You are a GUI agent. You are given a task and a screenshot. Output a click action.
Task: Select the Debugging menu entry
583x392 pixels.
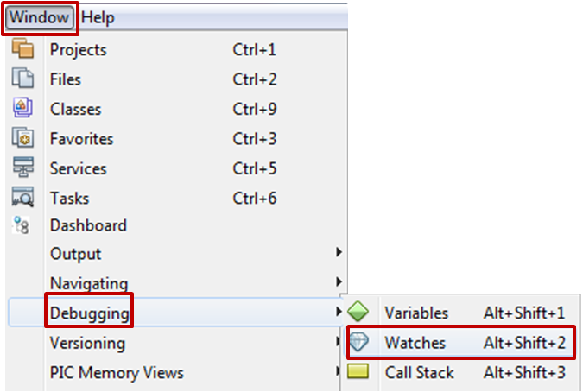pos(90,312)
